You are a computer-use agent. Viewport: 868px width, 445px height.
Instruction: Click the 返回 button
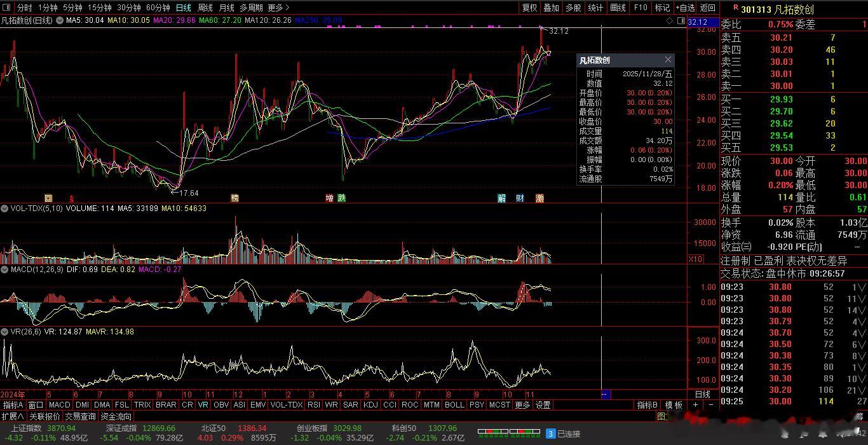click(x=707, y=8)
